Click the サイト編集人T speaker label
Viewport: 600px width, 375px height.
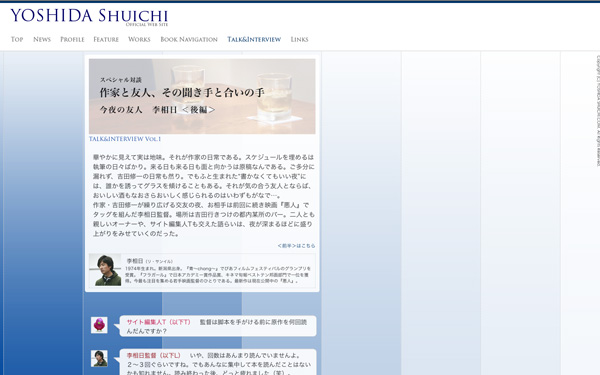pos(158,322)
